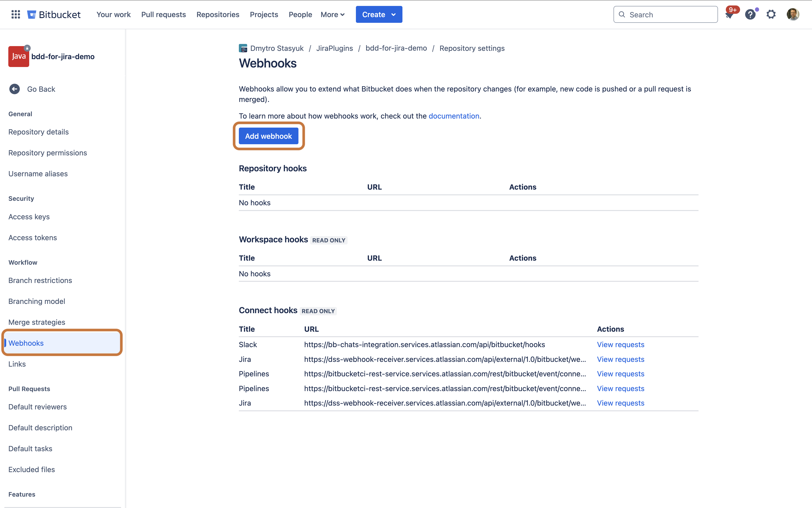The height and width of the screenshot is (508, 812).
Task: Click the Java repository avatar
Action: click(19, 57)
